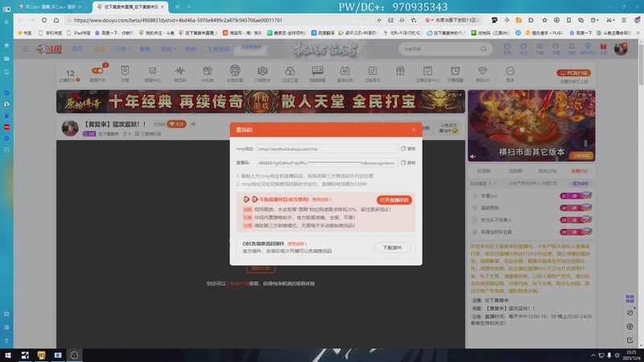Screen dimensions: 644x362
Task: Click the PC客户端 button
Action: [574, 73]
